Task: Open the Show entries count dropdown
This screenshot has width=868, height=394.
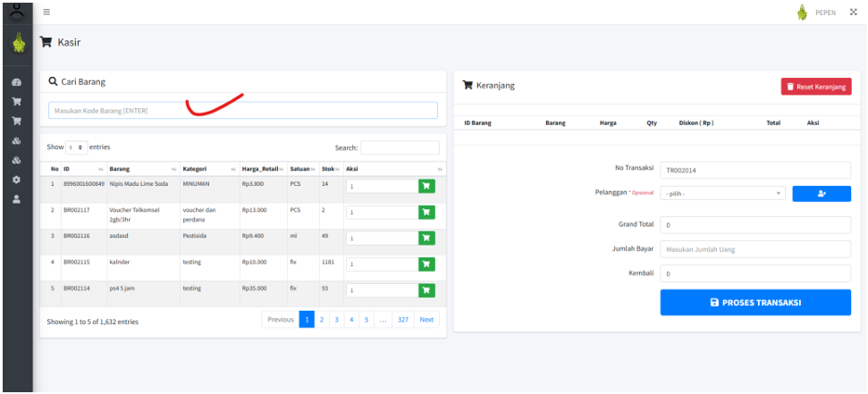Action: [x=76, y=147]
